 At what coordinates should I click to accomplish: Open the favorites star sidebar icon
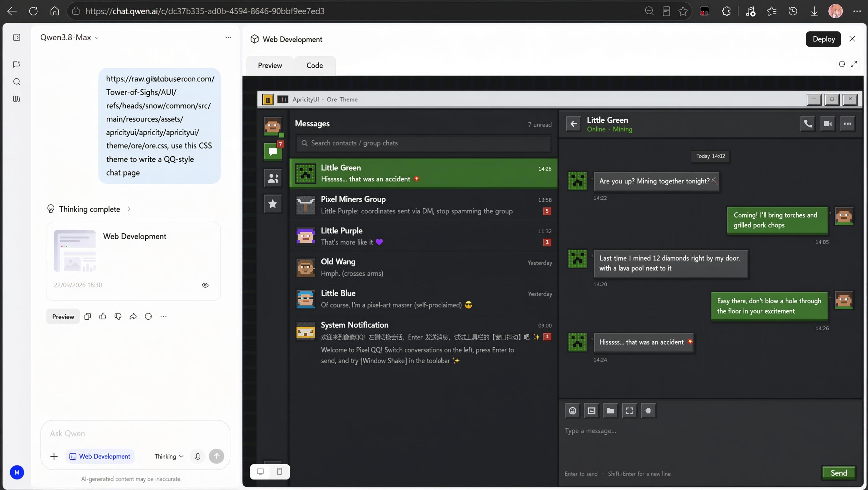point(273,204)
